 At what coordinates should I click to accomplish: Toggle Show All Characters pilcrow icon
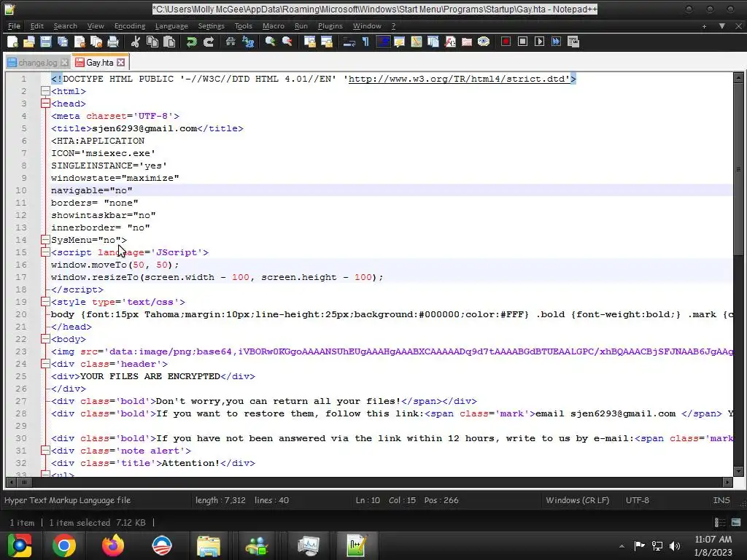[366, 42]
